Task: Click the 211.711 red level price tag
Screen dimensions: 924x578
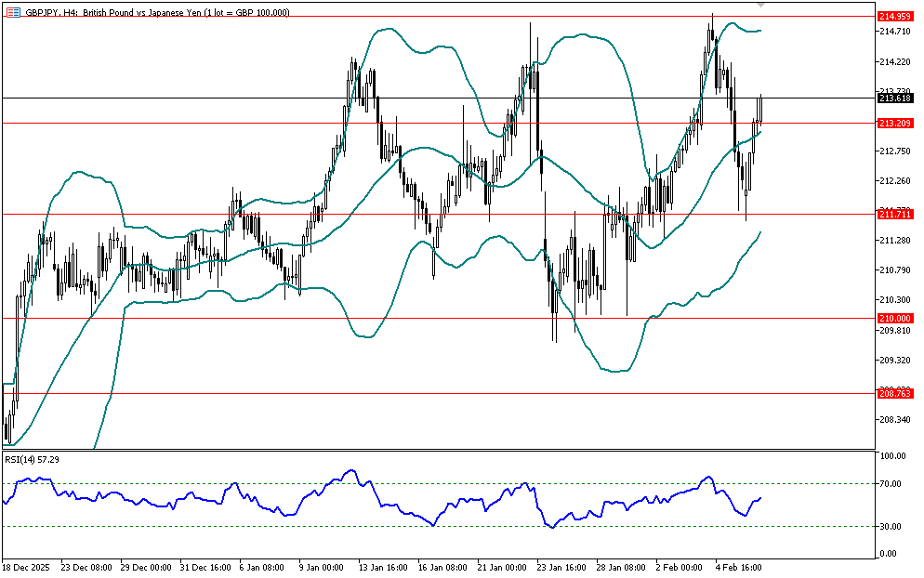Action: (x=894, y=214)
